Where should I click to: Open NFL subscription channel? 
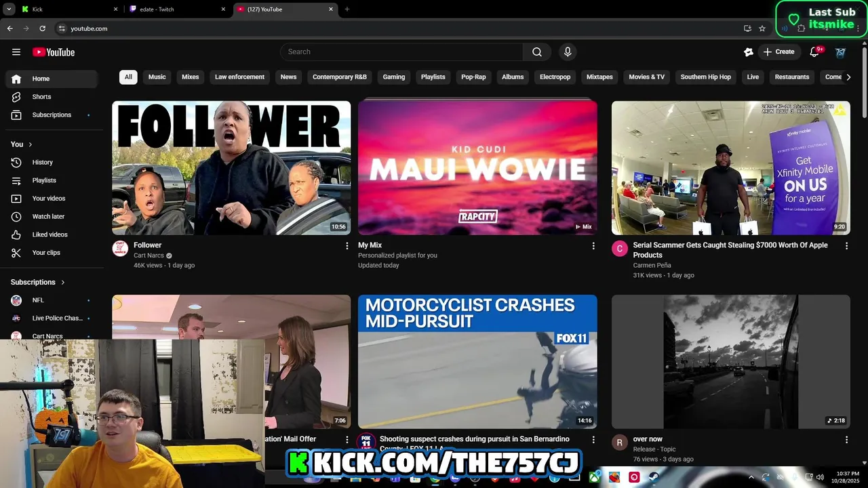coord(51,300)
